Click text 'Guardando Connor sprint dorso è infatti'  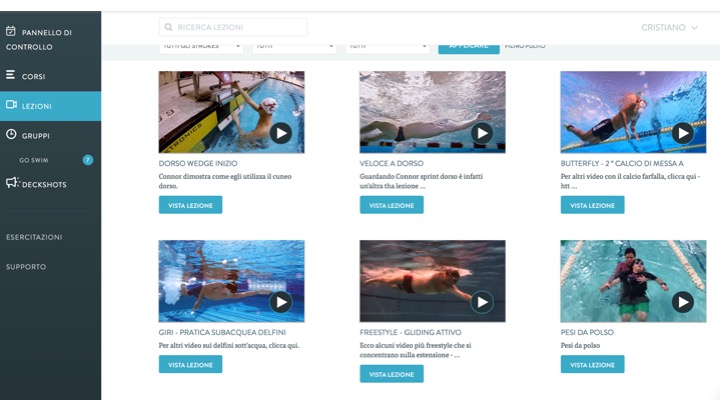click(x=421, y=176)
